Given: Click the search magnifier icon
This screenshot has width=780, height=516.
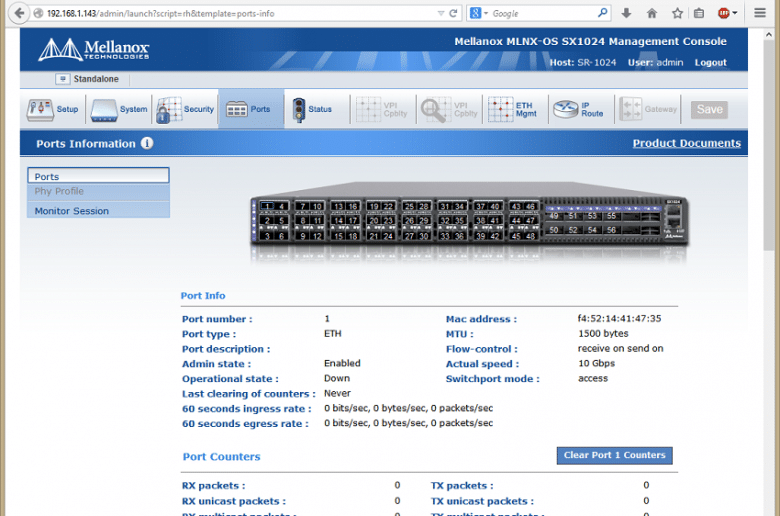Looking at the screenshot, I should pos(602,13).
